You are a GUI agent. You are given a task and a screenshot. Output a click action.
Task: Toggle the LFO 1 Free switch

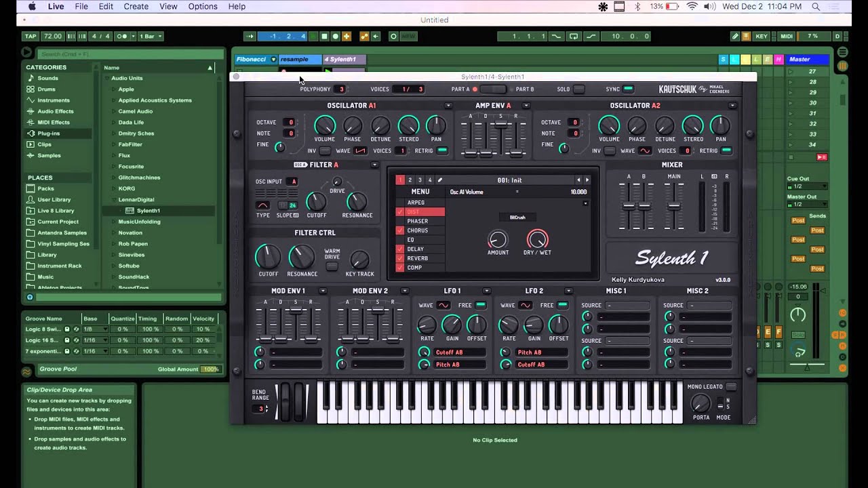tap(480, 305)
